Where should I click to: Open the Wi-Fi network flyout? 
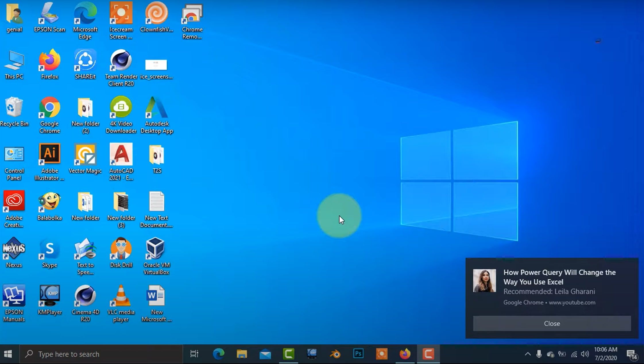574,354
